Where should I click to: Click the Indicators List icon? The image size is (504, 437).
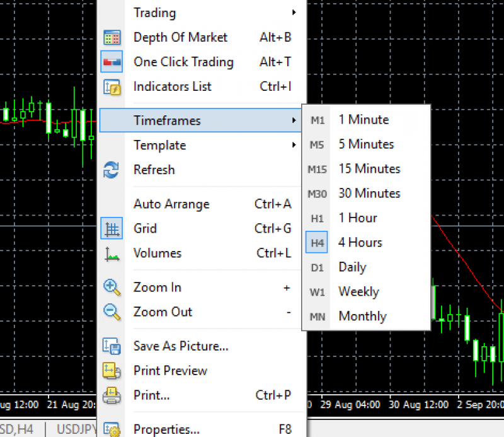point(112,87)
